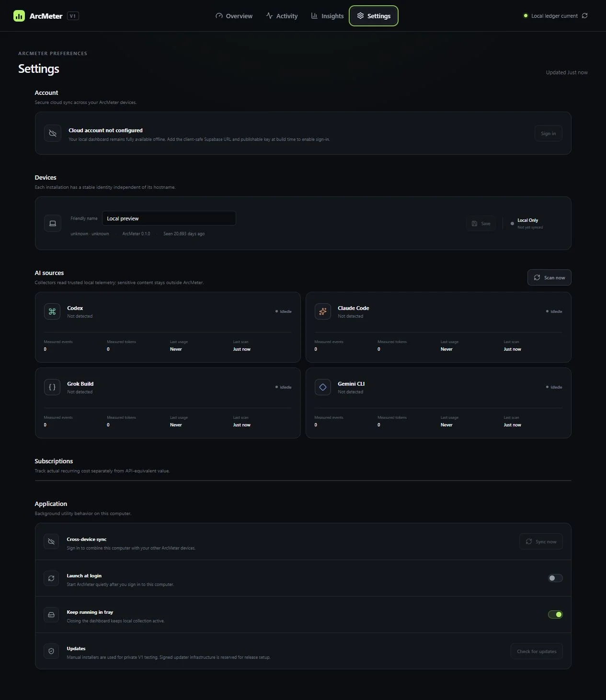Click the Sync now button

[x=541, y=541]
